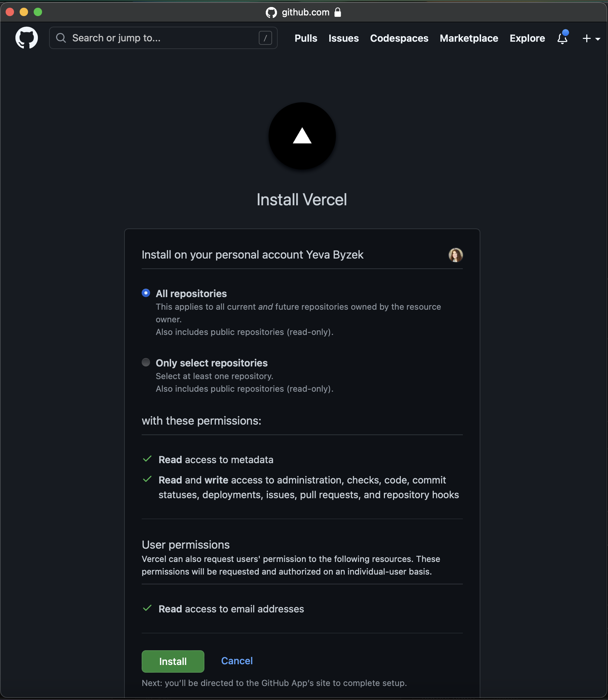Screen dimensions: 608x700
Task: Click the green macOS fullscreen window button
Action: [38, 12]
